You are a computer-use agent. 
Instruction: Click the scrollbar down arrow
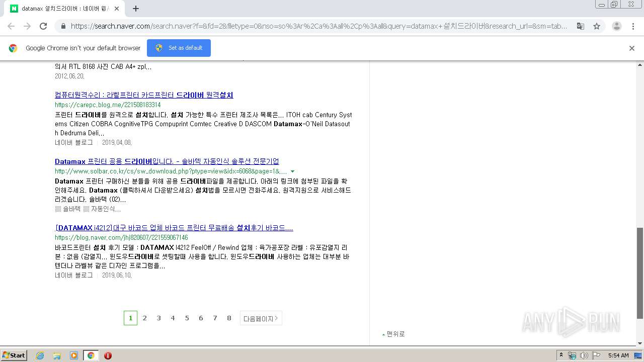coord(640,343)
